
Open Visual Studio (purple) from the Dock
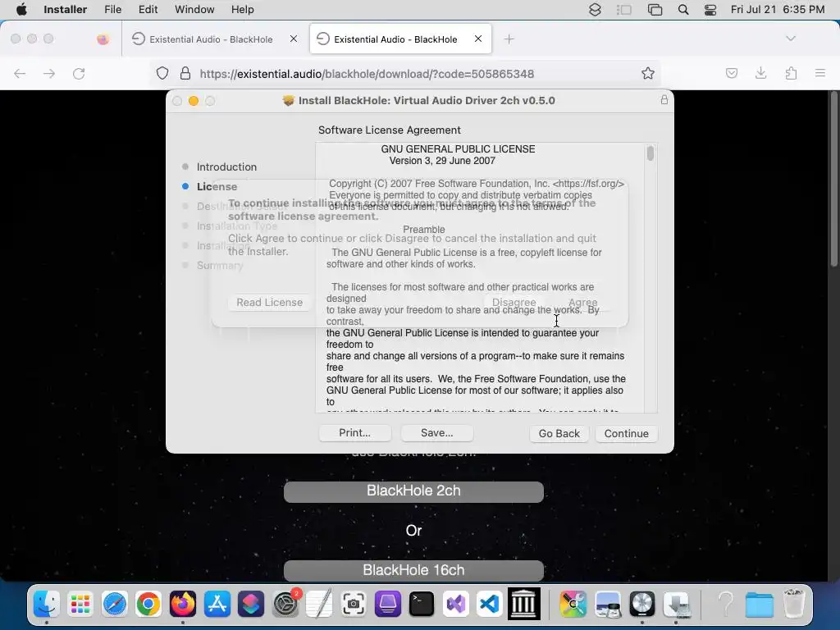[456, 604]
